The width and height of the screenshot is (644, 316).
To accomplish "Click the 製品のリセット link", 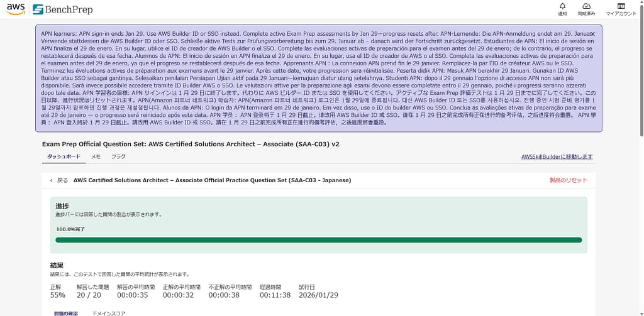I will pyautogui.click(x=569, y=180).
